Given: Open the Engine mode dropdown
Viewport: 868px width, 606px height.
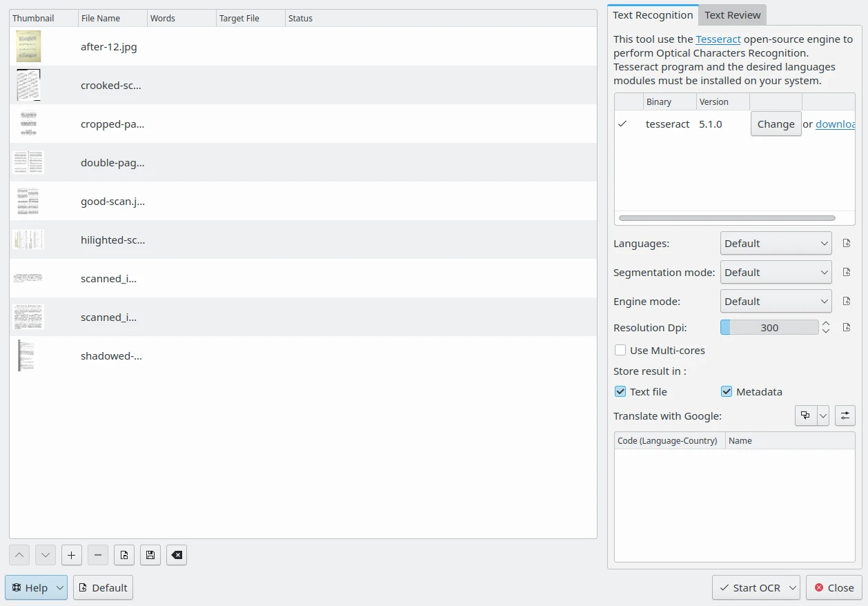Looking at the screenshot, I should click(776, 301).
